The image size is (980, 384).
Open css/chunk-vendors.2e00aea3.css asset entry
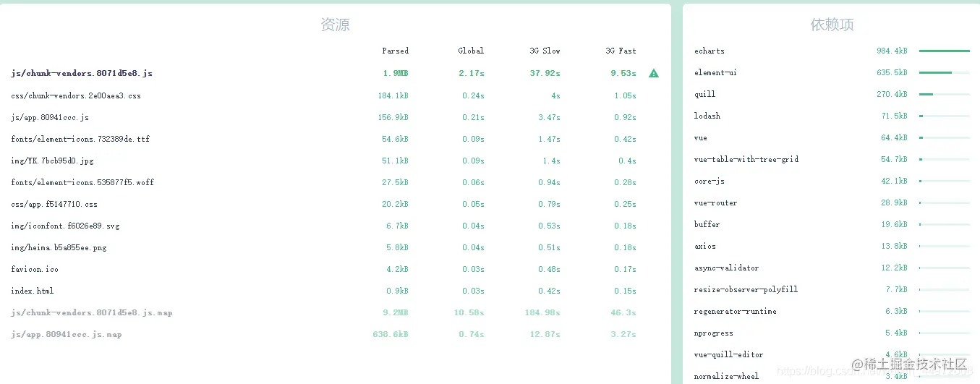pos(76,95)
